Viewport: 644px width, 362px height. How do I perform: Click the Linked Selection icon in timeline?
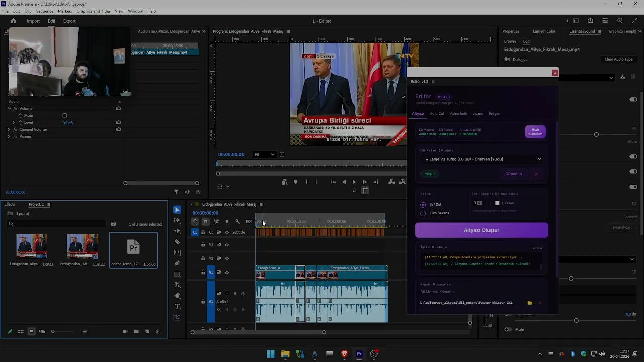[x=216, y=222]
